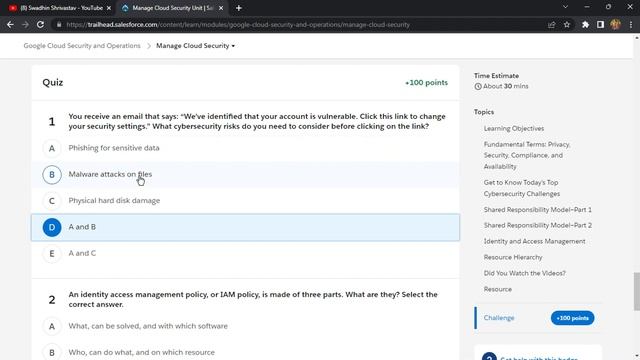Select answer E A and C
The image size is (640, 360).
pyautogui.click(x=245, y=253)
